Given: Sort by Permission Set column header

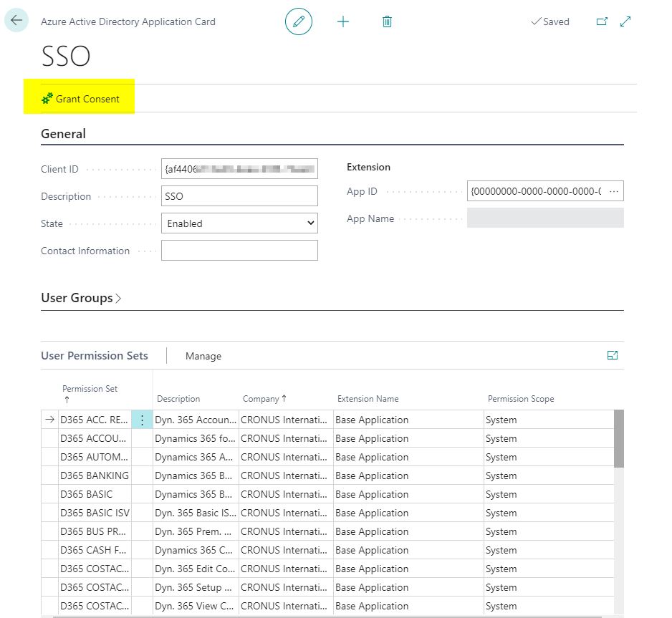Looking at the screenshot, I should coord(90,393).
